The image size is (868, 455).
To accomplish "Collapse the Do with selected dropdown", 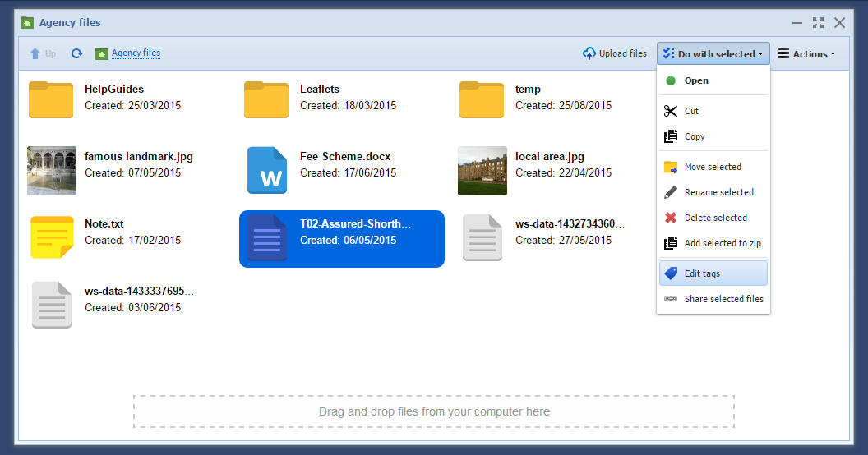I will [713, 54].
